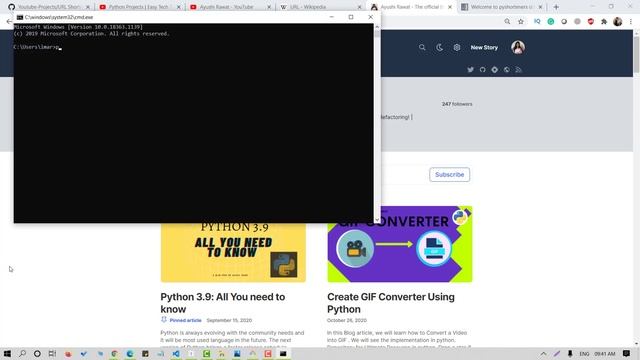Open the taskbar clock showing 09:41 AM
The width and height of the screenshot is (640, 360).
pyautogui.click(x=604, y=354)
